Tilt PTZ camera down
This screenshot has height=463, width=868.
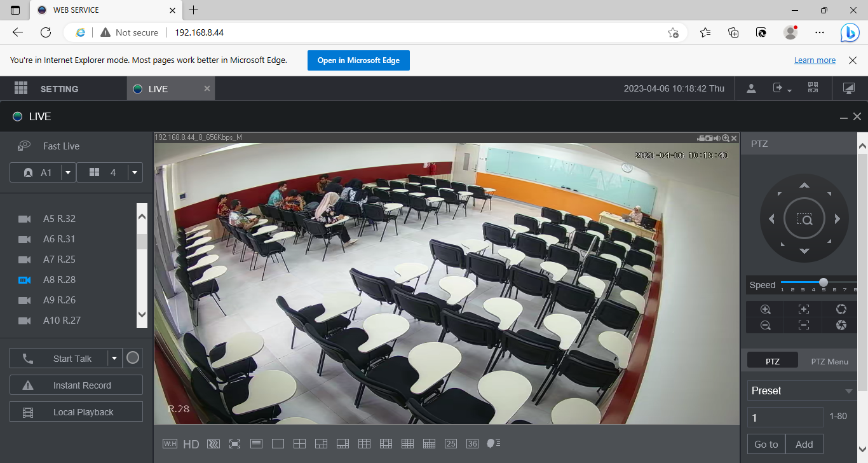tap(804, 251)
